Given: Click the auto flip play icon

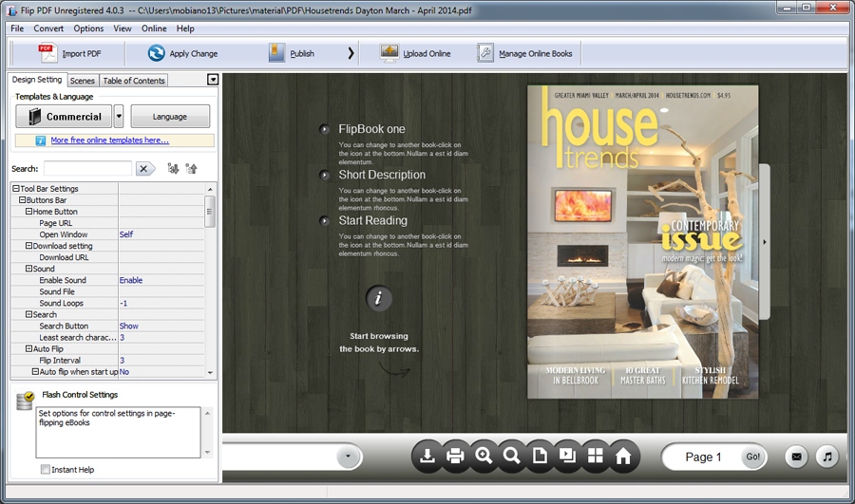Looking at the screenshot, I should coord(568,456).
